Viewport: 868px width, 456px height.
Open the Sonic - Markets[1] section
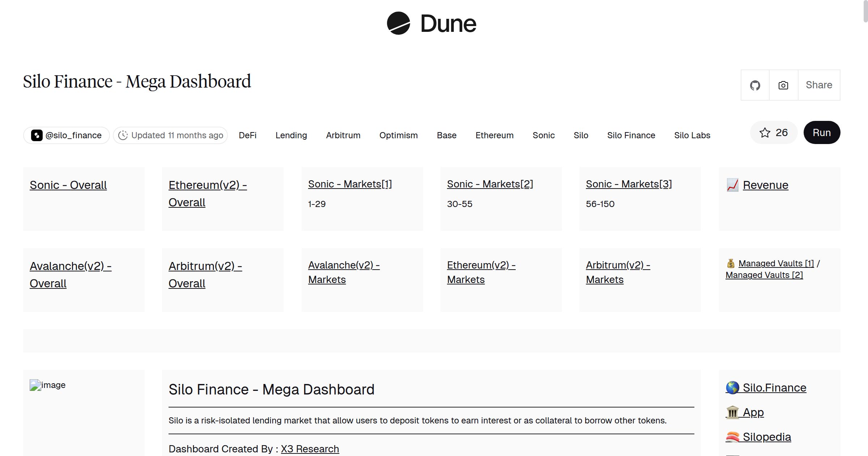[x=350, y=184]
